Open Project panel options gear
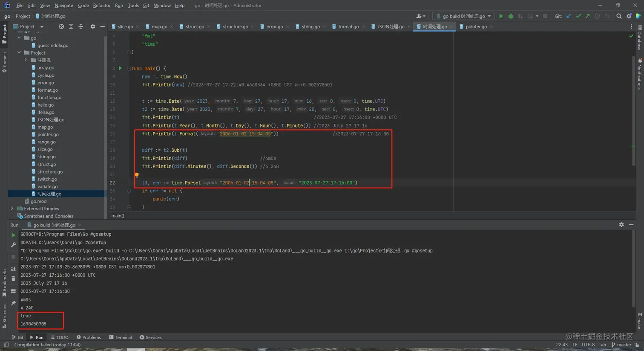Viewport: 644px width, 351px height. [x=93, y=26]
